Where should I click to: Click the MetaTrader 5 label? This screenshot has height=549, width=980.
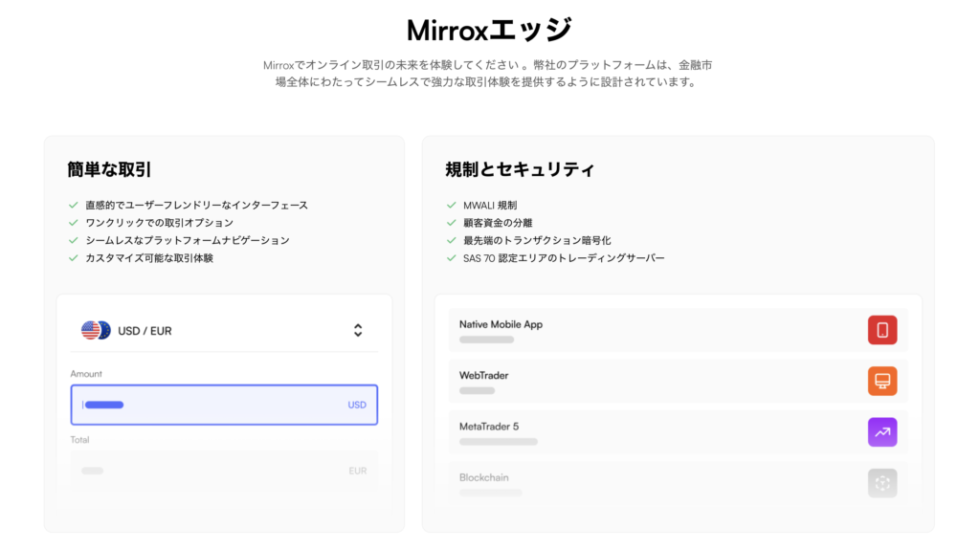coord(489,427)
